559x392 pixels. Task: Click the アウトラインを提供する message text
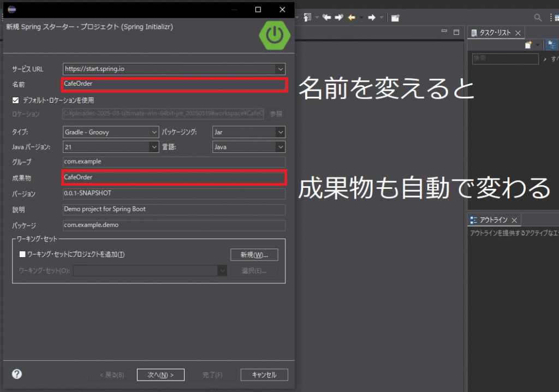514,233
